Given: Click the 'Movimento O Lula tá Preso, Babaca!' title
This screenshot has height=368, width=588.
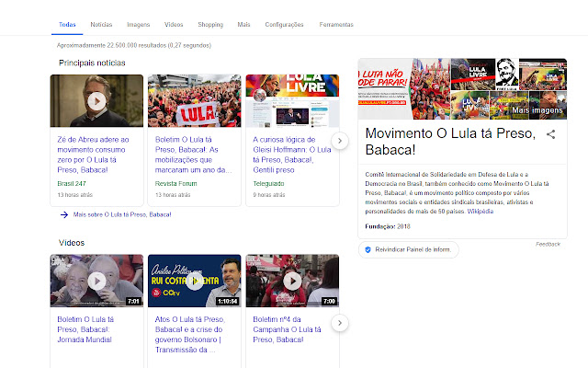Looking at the screenshot, I should coord(450,142).
